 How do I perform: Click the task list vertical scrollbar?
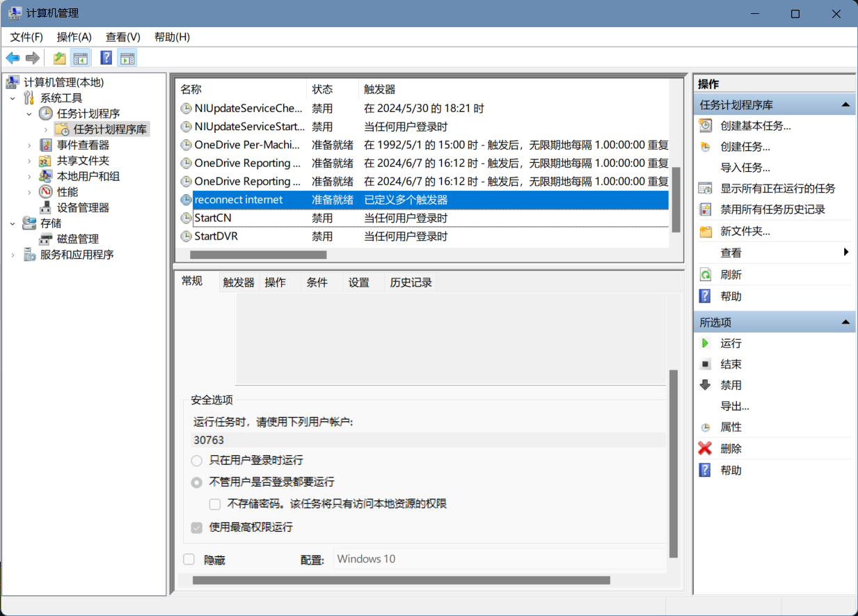pyautogui.click(x=675, y=200)
